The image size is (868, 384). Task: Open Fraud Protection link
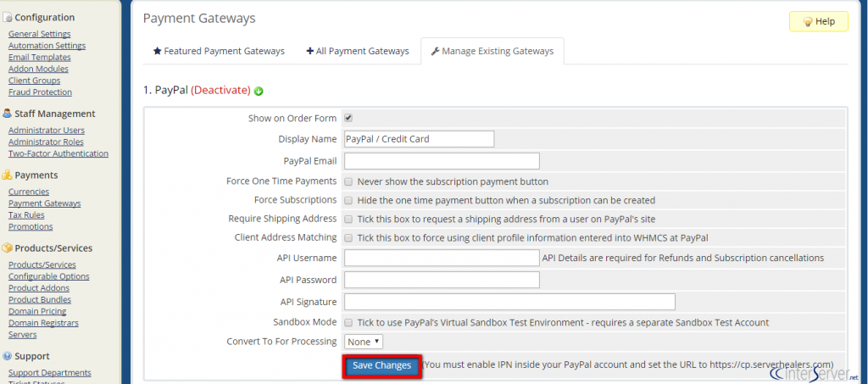40,92
